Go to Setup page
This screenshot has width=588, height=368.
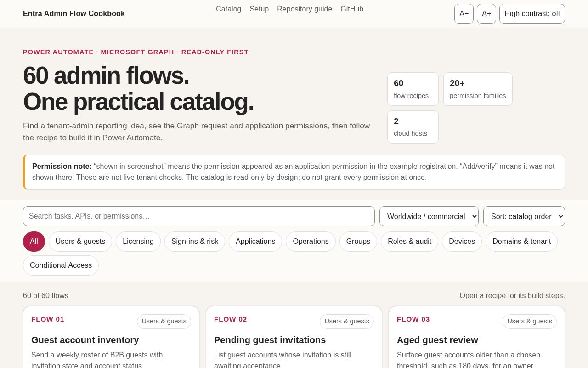(x=259, y=9)
